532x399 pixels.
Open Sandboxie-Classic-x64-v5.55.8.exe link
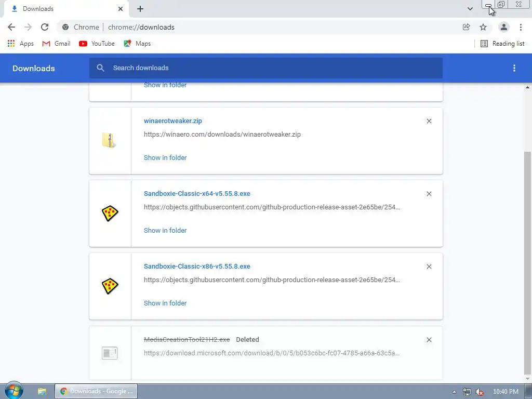(197, 193)
